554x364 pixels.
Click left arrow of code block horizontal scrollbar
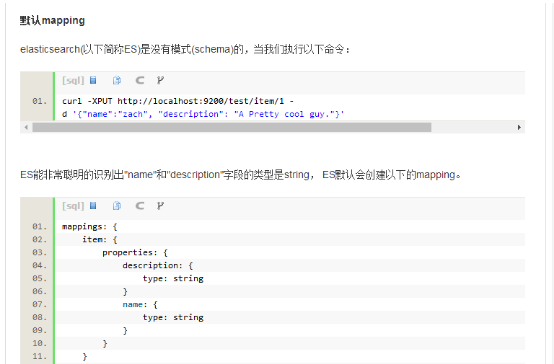click(26, 127)
